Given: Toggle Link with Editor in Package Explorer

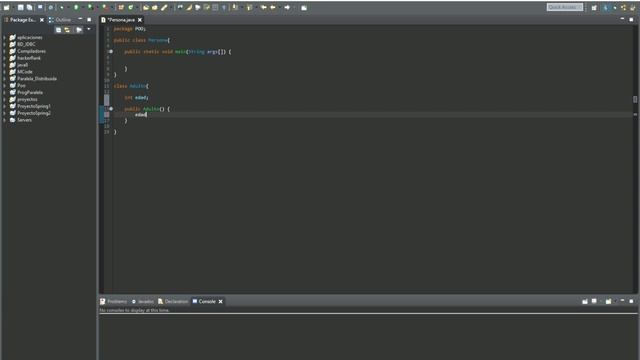Looking at the screenshot, I should [x=67, y=30].
